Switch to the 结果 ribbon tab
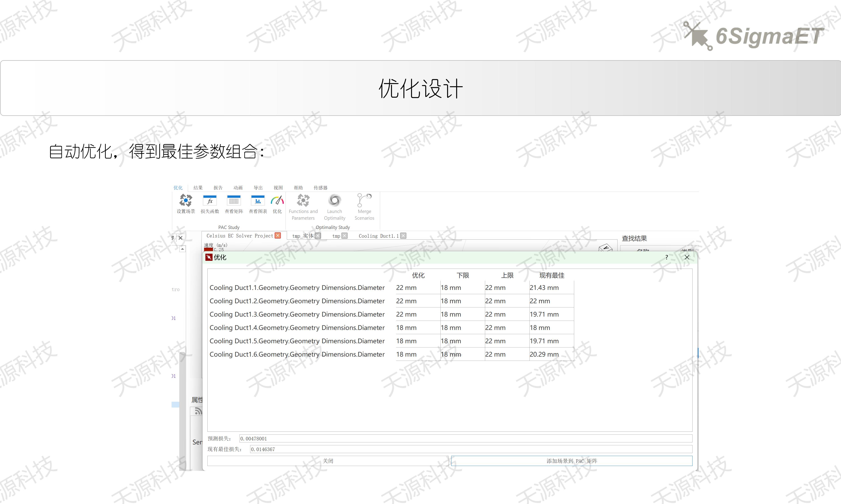The width and height of the screenshot is (841, 504). 198,187
